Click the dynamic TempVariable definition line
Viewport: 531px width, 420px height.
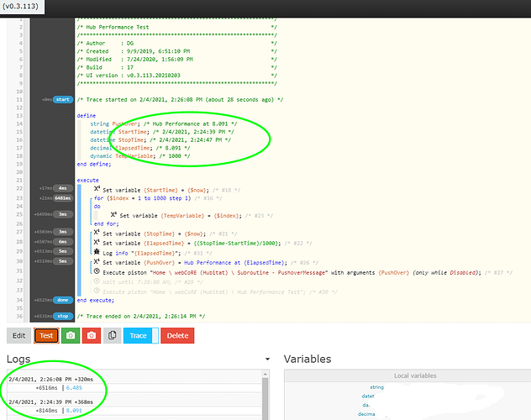tap(139, 156)
